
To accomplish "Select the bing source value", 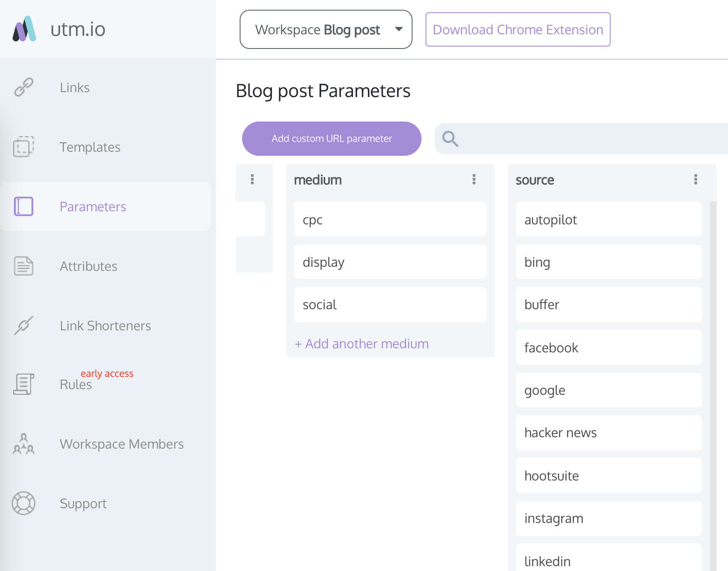I will click(x=609, y=262).
